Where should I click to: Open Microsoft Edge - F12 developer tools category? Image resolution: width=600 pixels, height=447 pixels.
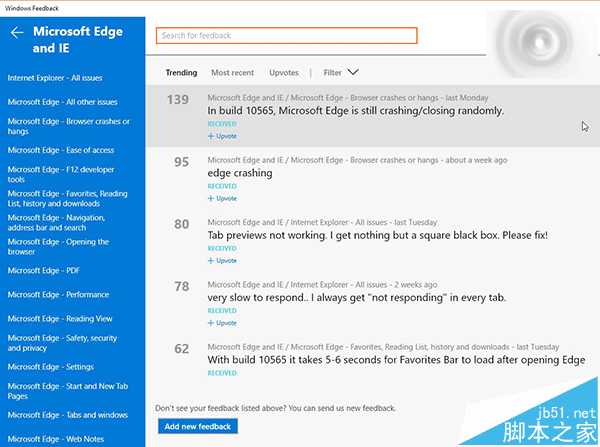61,175
